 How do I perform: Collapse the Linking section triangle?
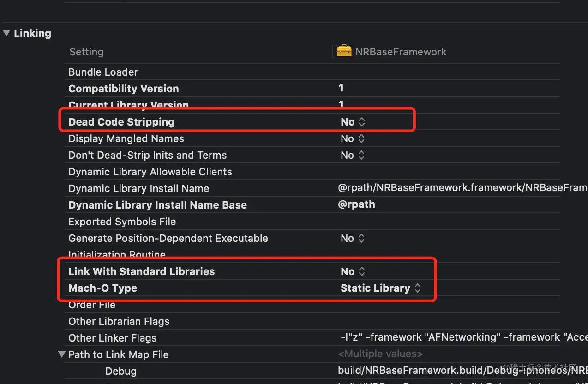tap(6, 33)
